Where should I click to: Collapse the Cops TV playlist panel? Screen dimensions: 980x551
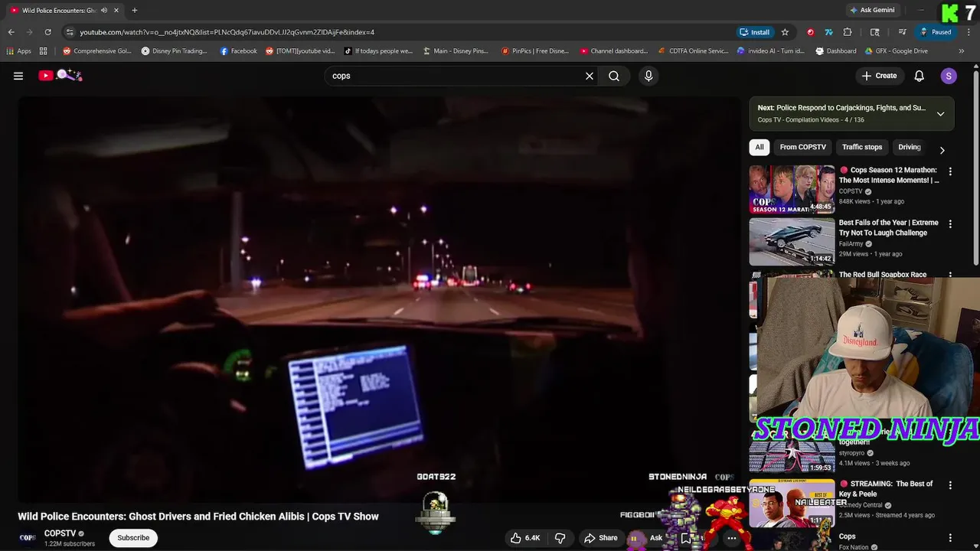[x=940, y=114]
